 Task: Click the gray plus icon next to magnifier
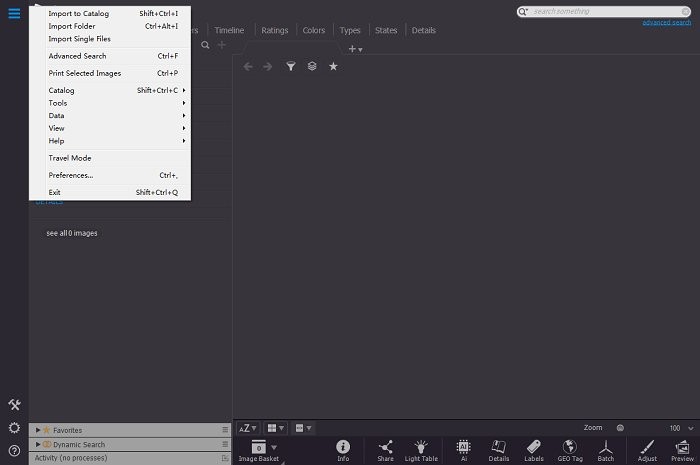(221, 45)
